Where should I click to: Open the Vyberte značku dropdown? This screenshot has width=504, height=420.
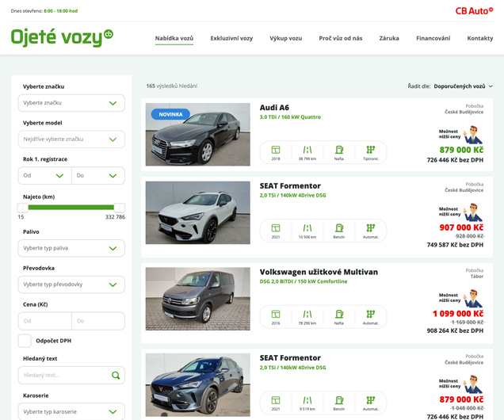click(71, 103)
